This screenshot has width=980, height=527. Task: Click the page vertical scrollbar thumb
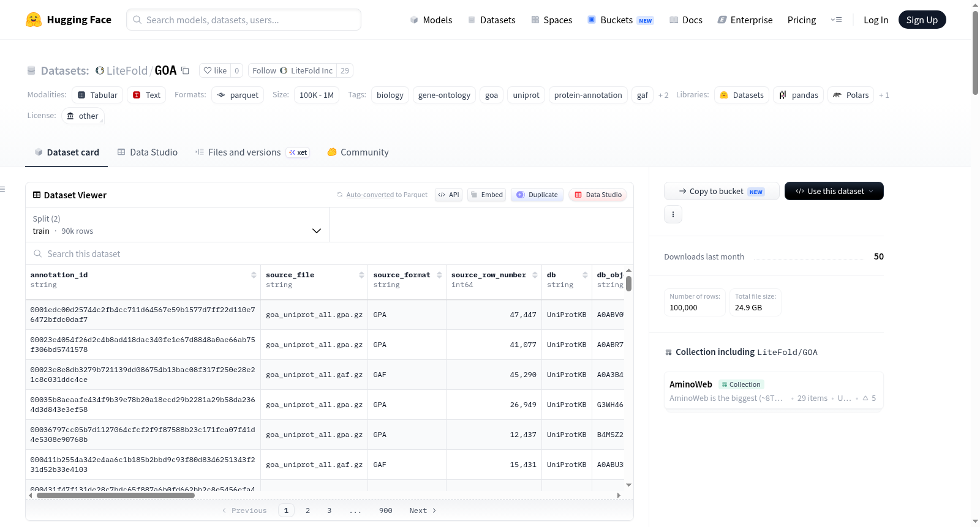(975, 53)
